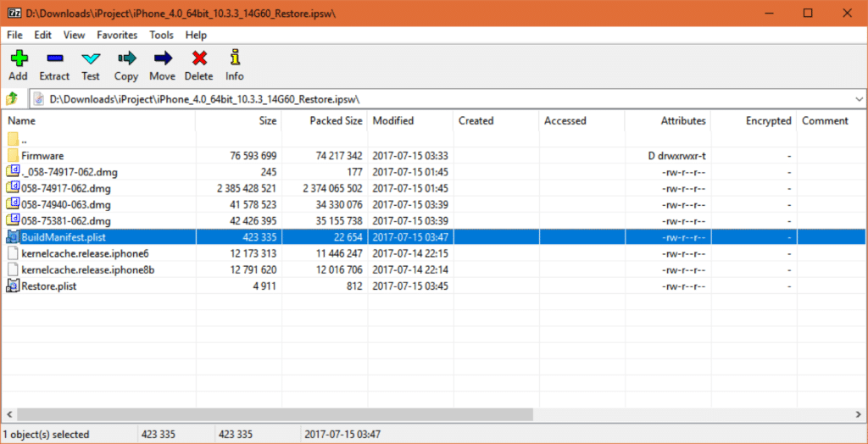Select the kernelcache.release.iphone8b file
Viewport: 868px width, 444px height.
click(x=87, y=269)
